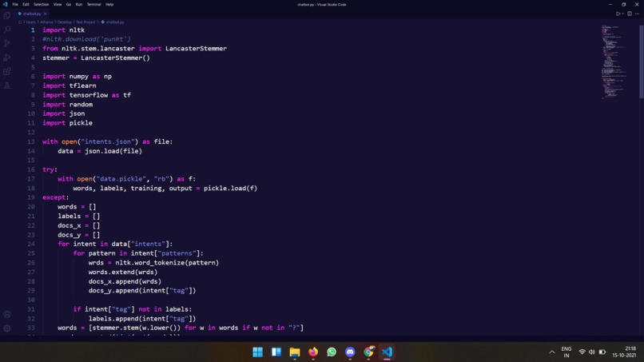Screen dimensions: 644x362
Task: Close the chatbot.py tab
Action: tap(46, 14)
